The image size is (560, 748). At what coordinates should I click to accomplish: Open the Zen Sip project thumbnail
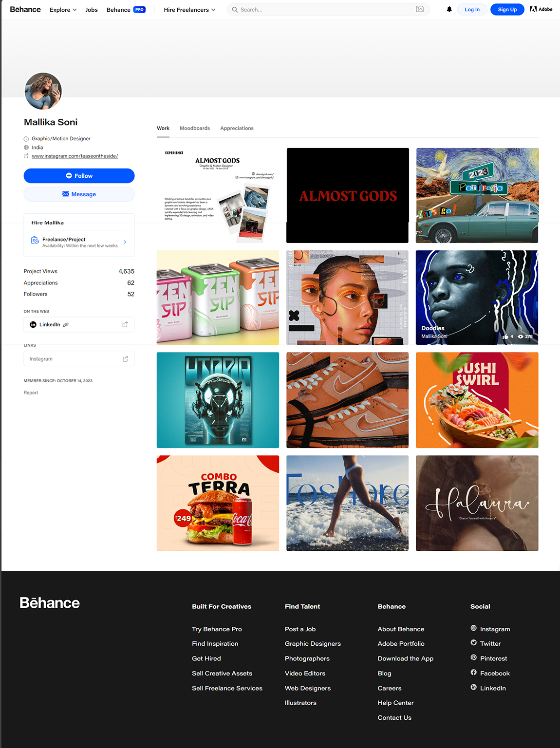pyautogui.click(x=218, y=298)
